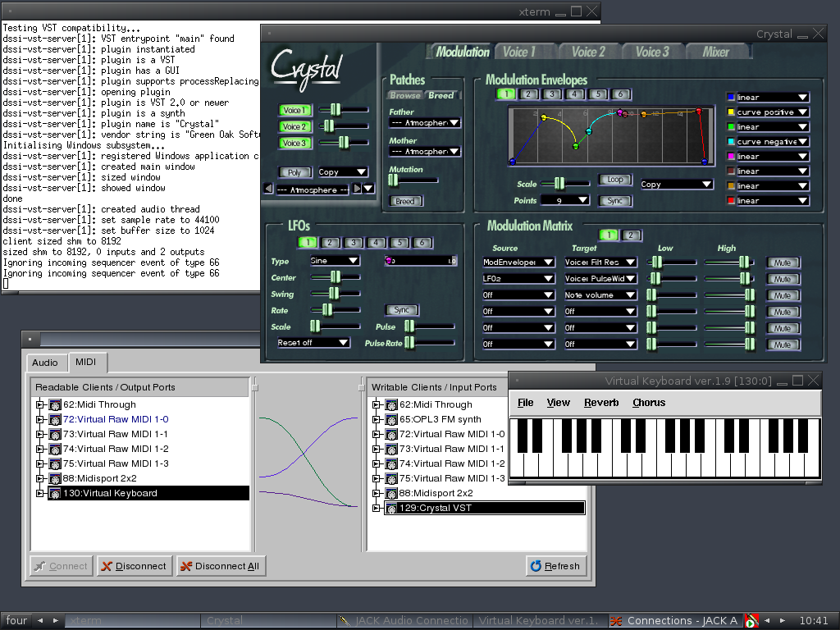The height and width of the screenshot is (630, 840).
Task: Toggle the Voice 2 enable button
Action: (x=293, y=126)
